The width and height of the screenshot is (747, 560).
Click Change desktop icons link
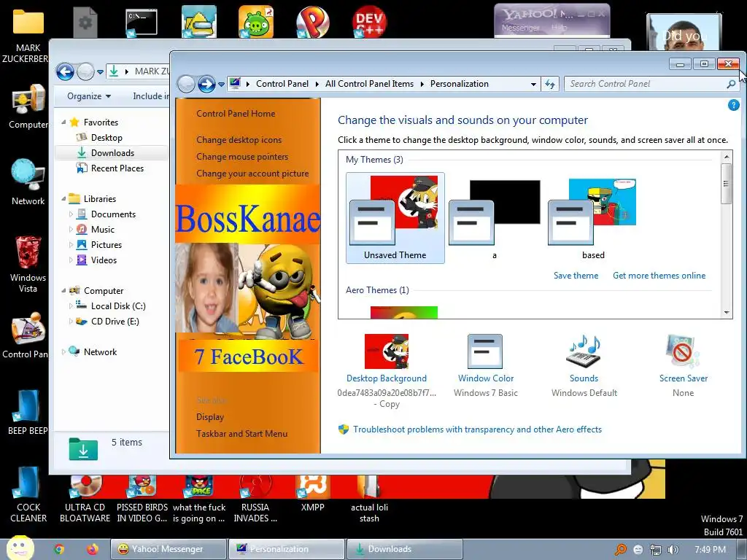point(239,140)
